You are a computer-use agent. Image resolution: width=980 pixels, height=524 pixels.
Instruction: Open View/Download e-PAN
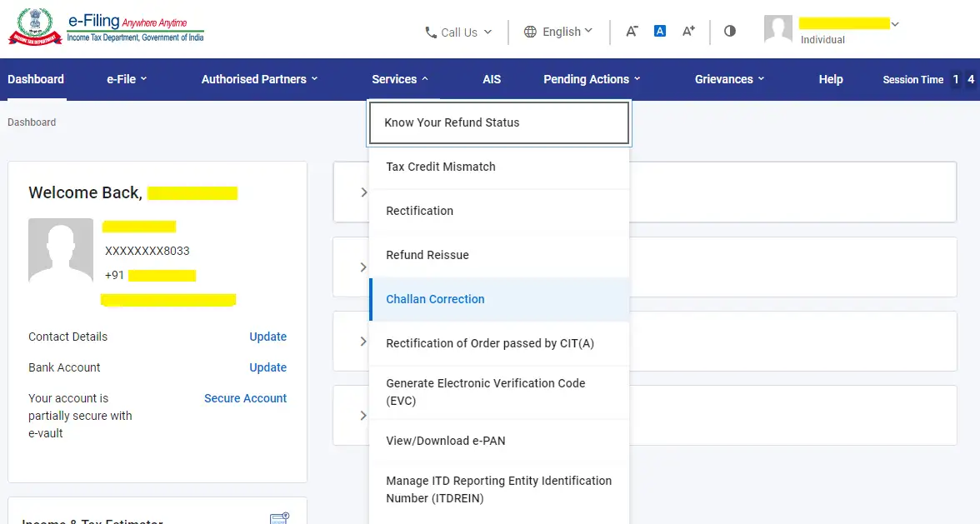coord(498,441)
